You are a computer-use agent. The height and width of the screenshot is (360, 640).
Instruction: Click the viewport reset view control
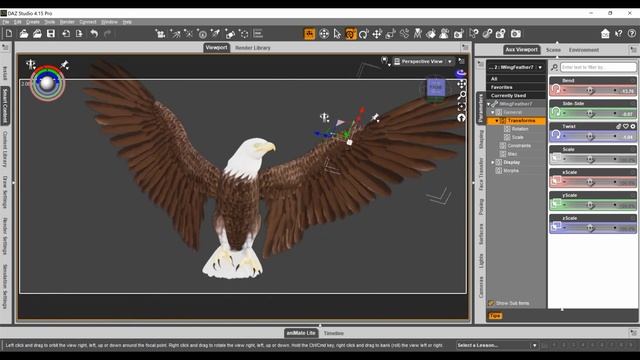point(462,118)
